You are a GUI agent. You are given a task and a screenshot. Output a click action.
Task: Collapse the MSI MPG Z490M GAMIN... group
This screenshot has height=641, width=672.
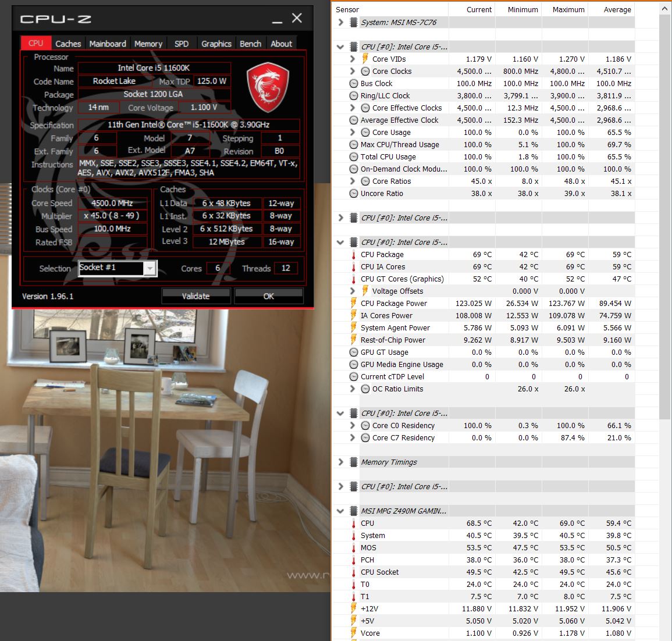coord(341,511)
